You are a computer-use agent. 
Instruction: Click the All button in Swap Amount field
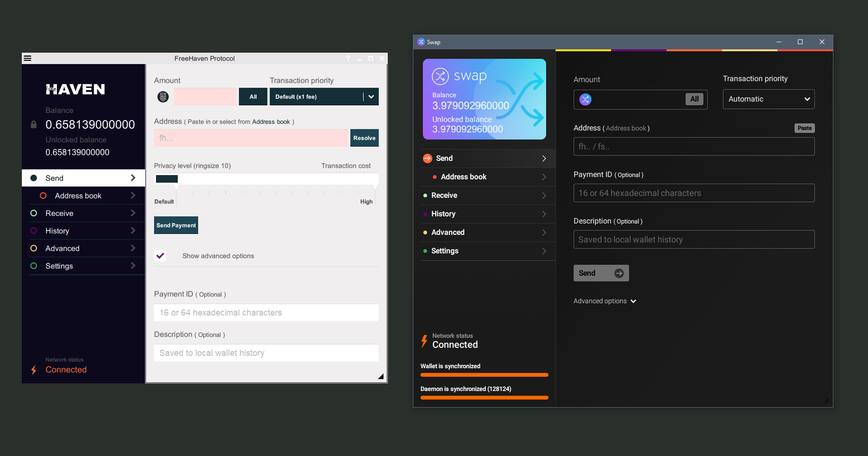[694, 99]
